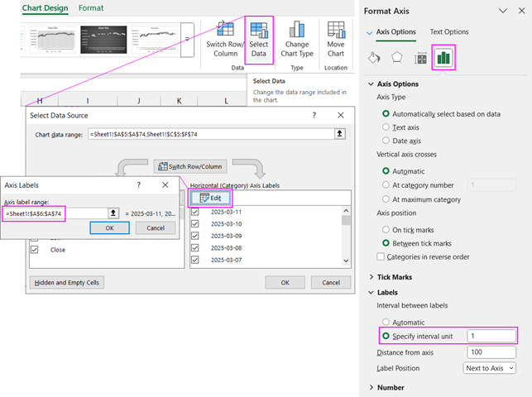
Task: Click chart data range collapse icon
Action: click(x=339, y=133)
